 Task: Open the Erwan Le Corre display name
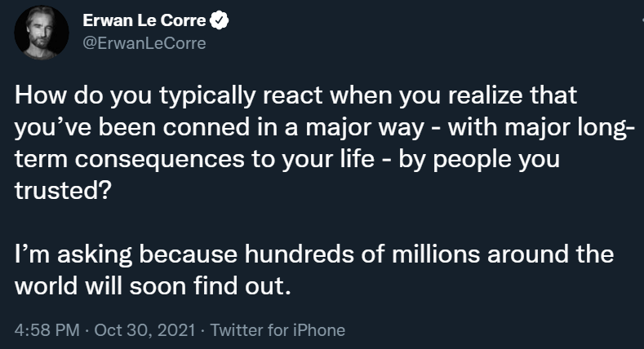pos(145,22)
